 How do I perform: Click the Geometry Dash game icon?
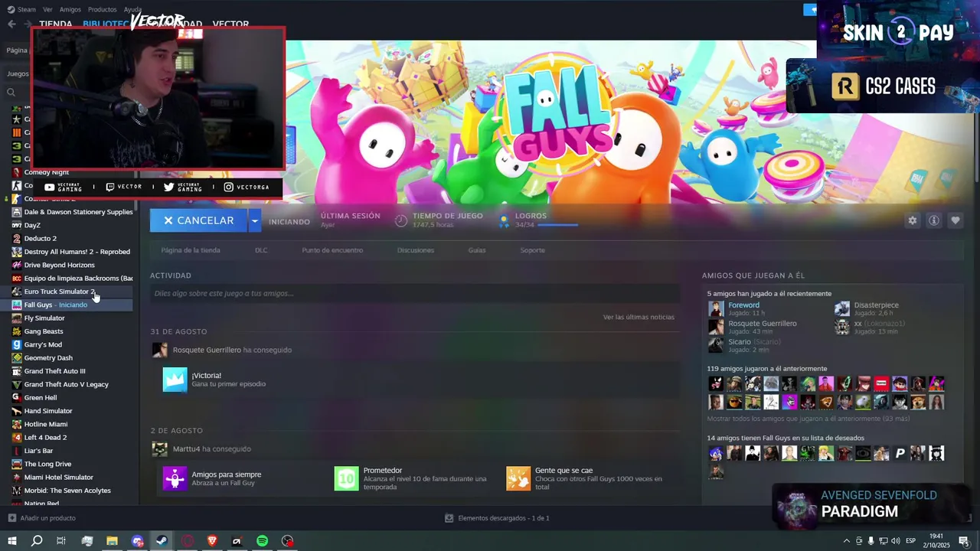click(x=17, y=357)
